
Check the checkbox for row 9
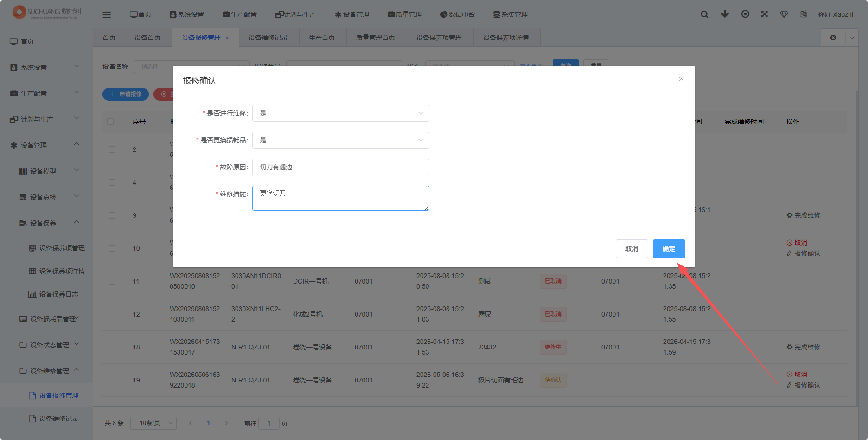(112, 215)
